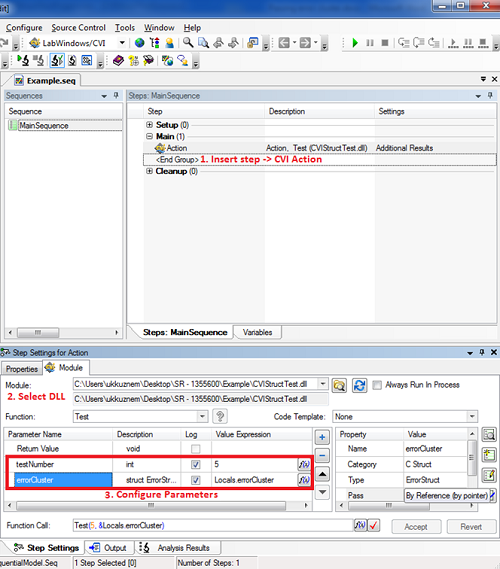
Task: Open the user manager person icon
Action: [x=169, y=43]
